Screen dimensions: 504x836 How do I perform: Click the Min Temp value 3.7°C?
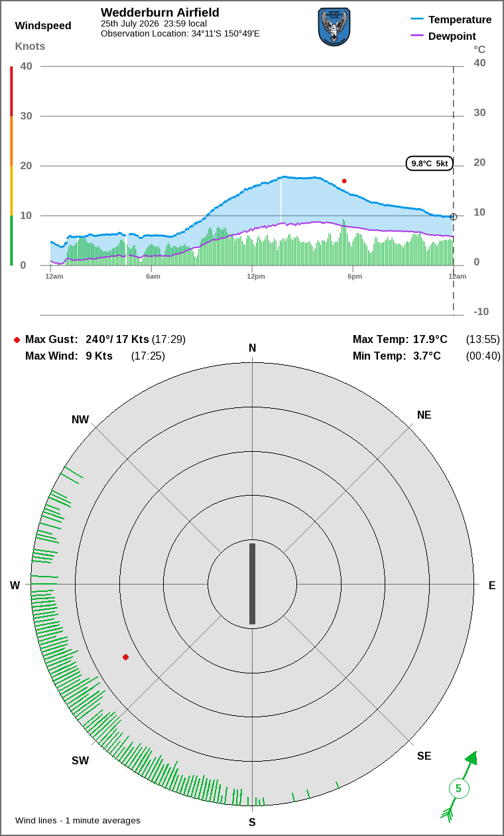tap(427, 356)
